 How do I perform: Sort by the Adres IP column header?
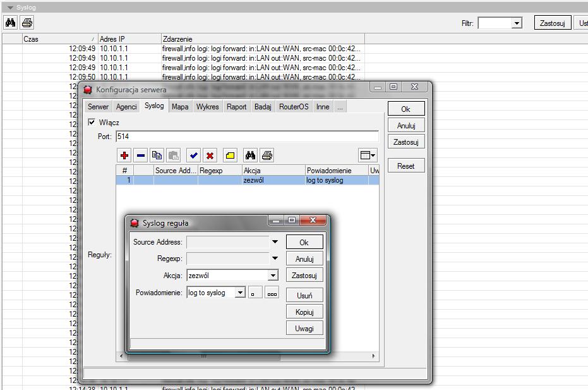pyautogui.click(x=129, y=39)
